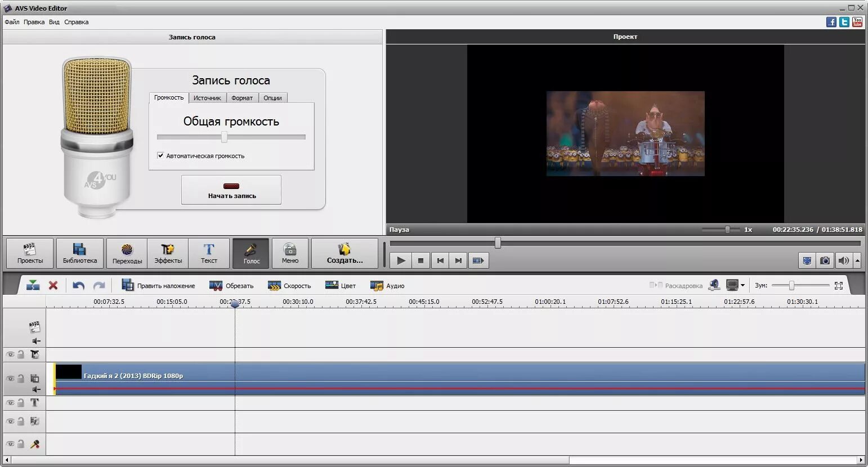Redo the last undone action
Screen dimensions: 868x467
pos(99,285)
